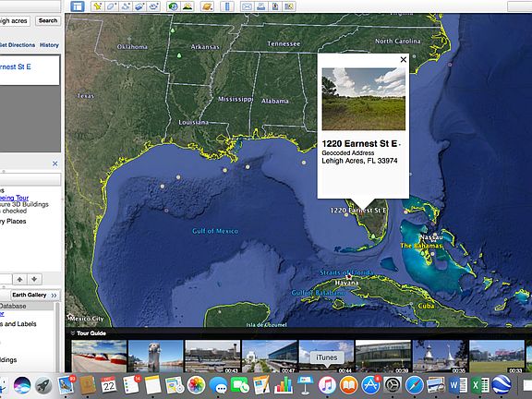Play the first tour thumbnail with red boats

[99, 357]
